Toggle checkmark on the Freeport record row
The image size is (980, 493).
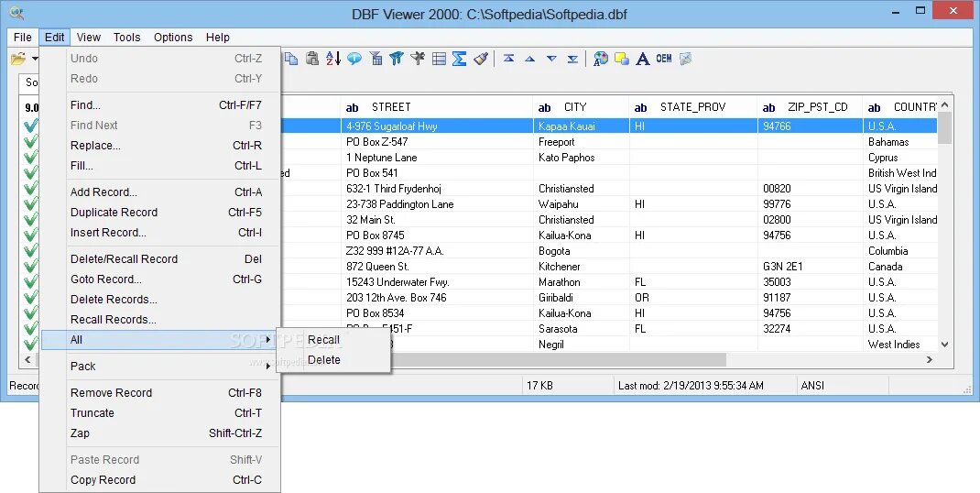pyautogui.click(x=30, y=142)
